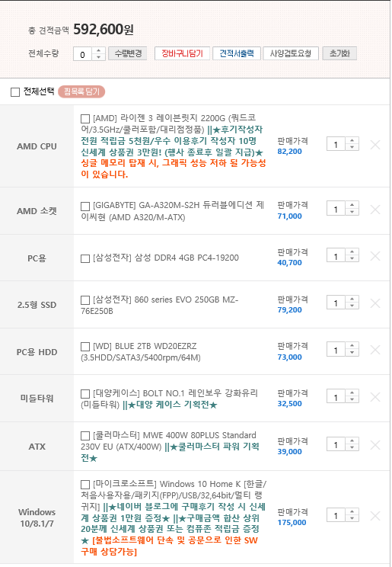
Task: Delete the Samsung DDR4 4GB row
Action: pos(375,256)
